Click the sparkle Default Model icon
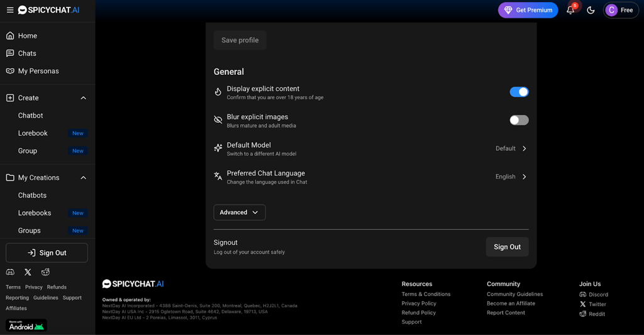644x335 pixels. (218, 148)
